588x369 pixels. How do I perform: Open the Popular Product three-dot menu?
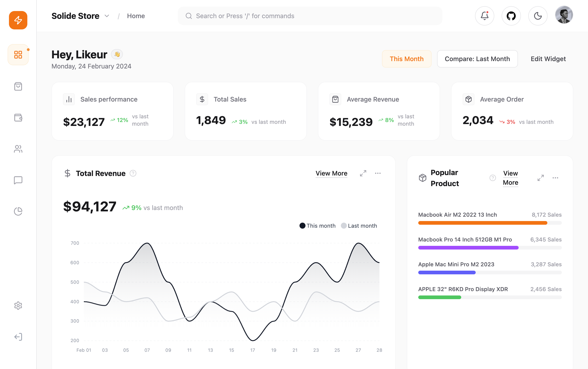[x=556, y=178]
